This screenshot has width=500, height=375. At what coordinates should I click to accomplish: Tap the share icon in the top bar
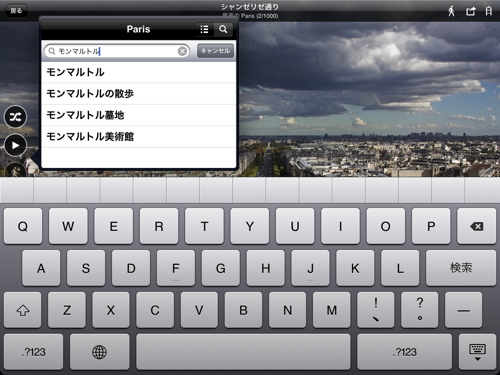[471, 11]
